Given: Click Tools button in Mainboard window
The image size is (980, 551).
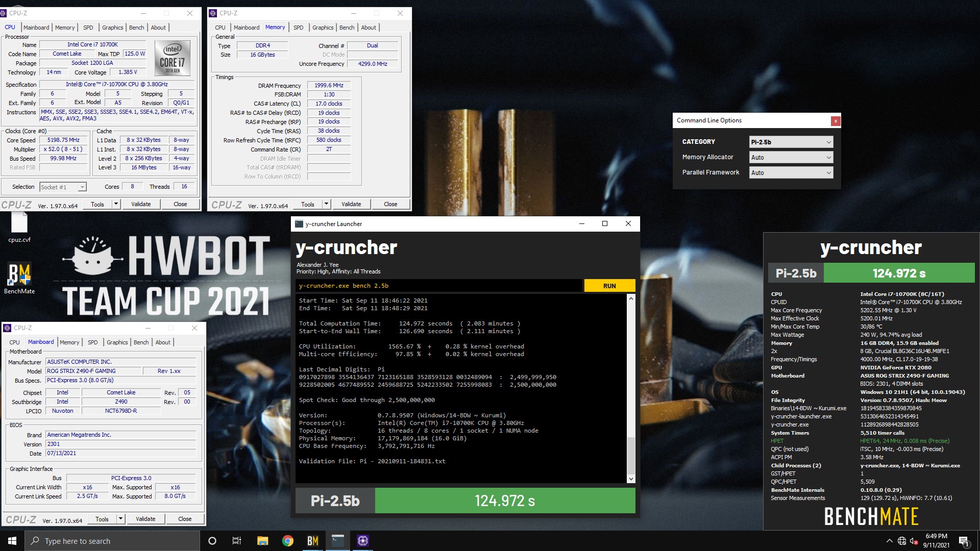Looking at the screenshot, I should pyautogui.click(x=102, y=519).
